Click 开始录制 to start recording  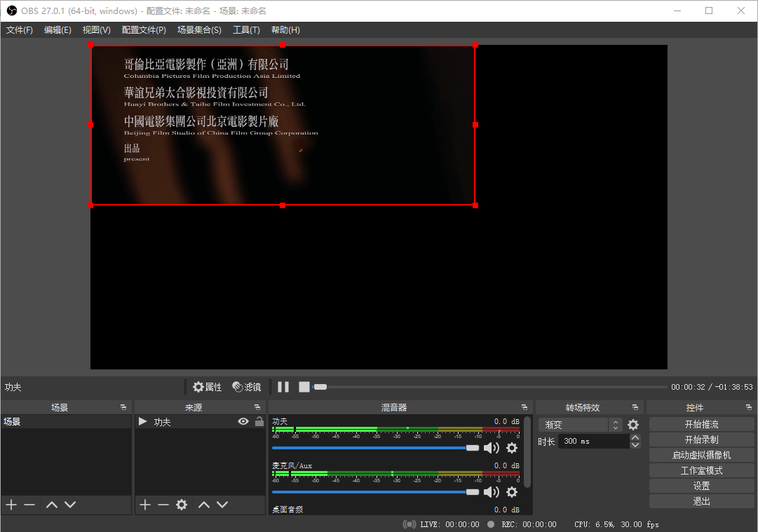coord(701,439)
